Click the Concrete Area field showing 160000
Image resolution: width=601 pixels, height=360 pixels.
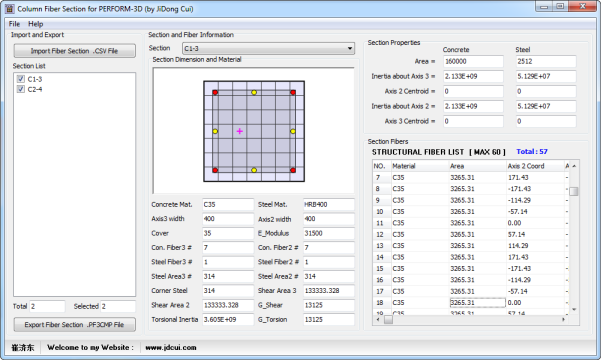(x=473, y=61)
